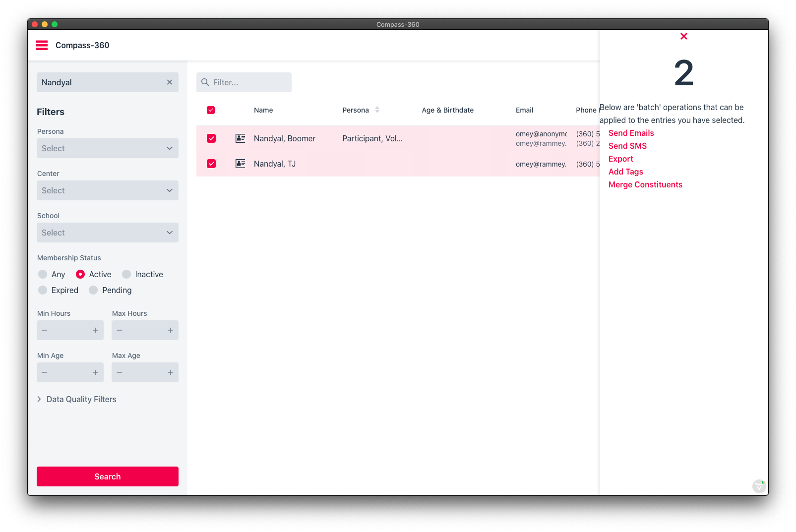Screen dimensions: 796x532
Task: Select Merge Constituents batch operation
Action: 645,184
